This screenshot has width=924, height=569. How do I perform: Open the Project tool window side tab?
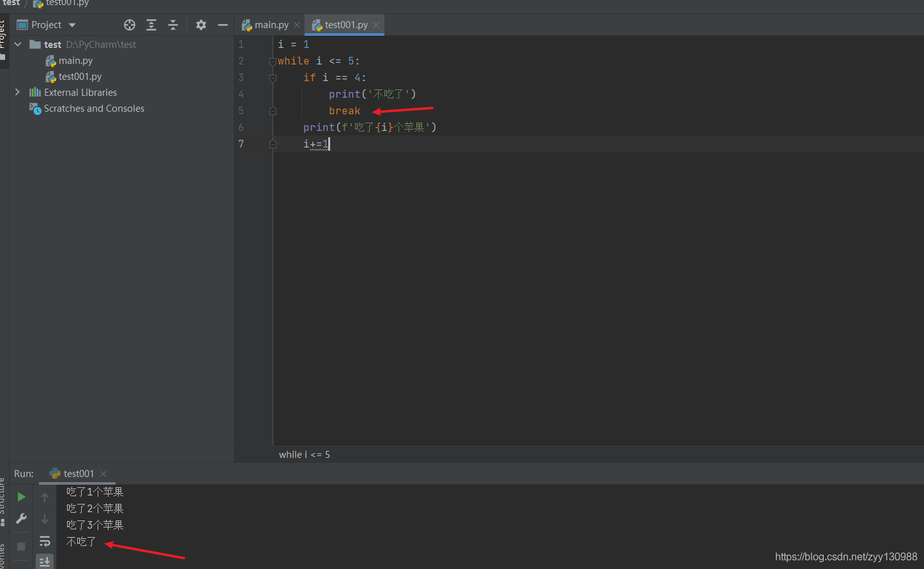click(3, 40)
